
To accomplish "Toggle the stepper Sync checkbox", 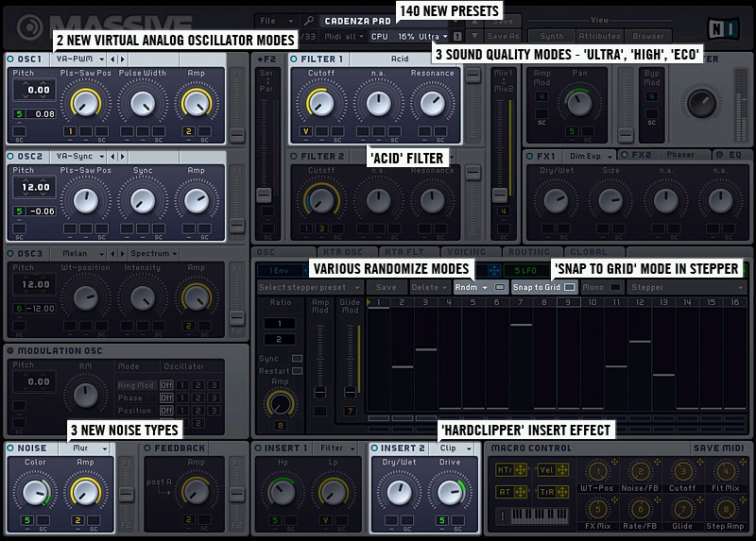I will pos(297,359).
